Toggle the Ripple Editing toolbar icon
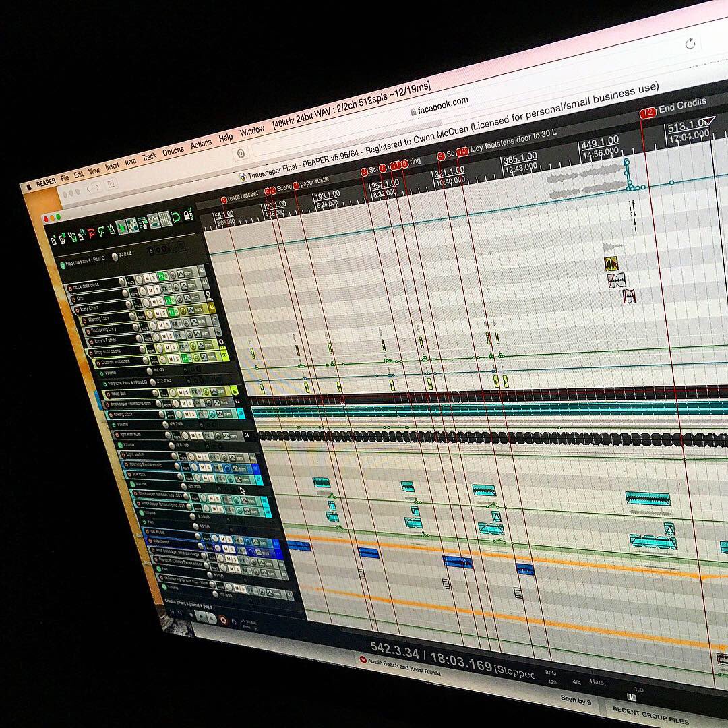This screenshot has height=728, width=728. (x=143, y=223)
